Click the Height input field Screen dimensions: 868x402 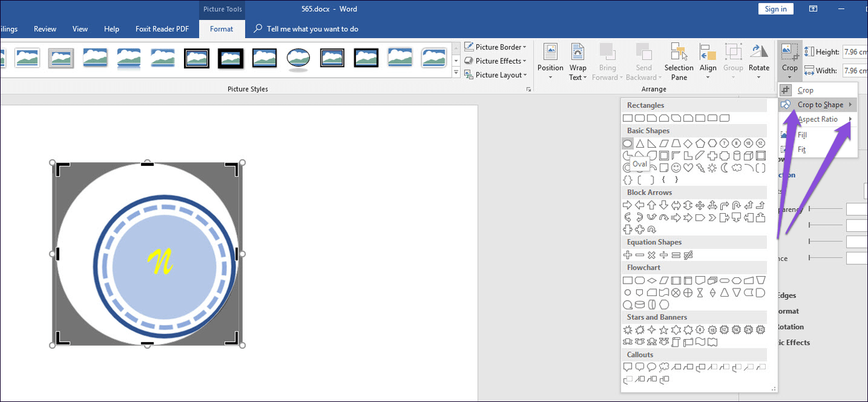[x=854, y=52]
